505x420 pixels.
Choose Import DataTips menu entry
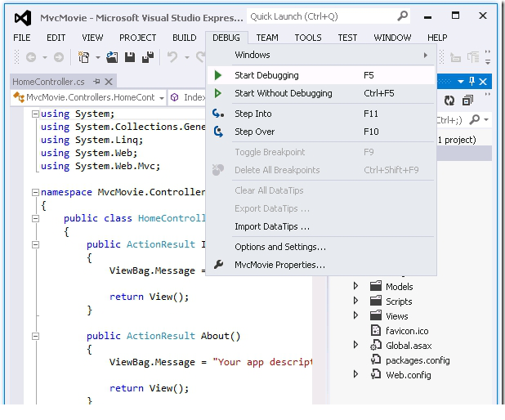click(x=321, y=226)
